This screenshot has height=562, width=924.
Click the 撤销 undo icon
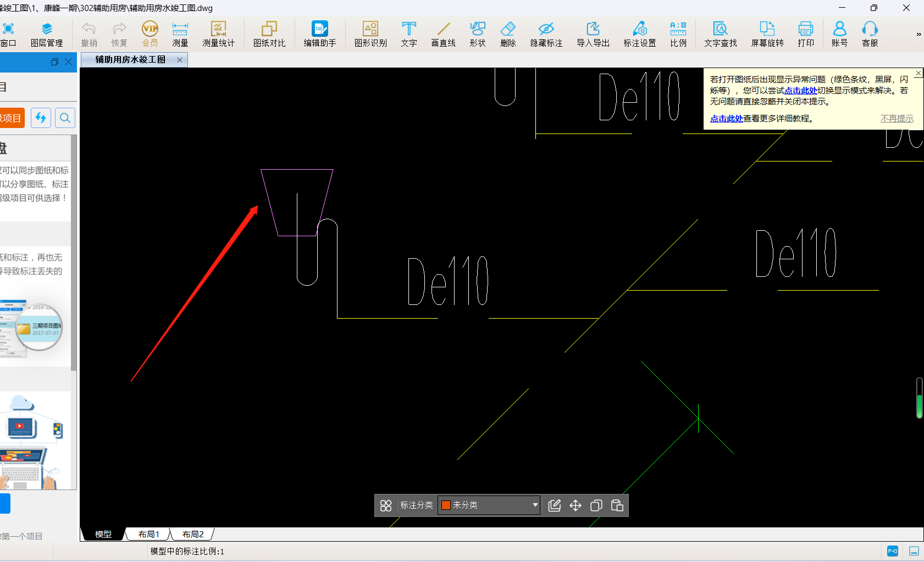(x=89, y=34)
